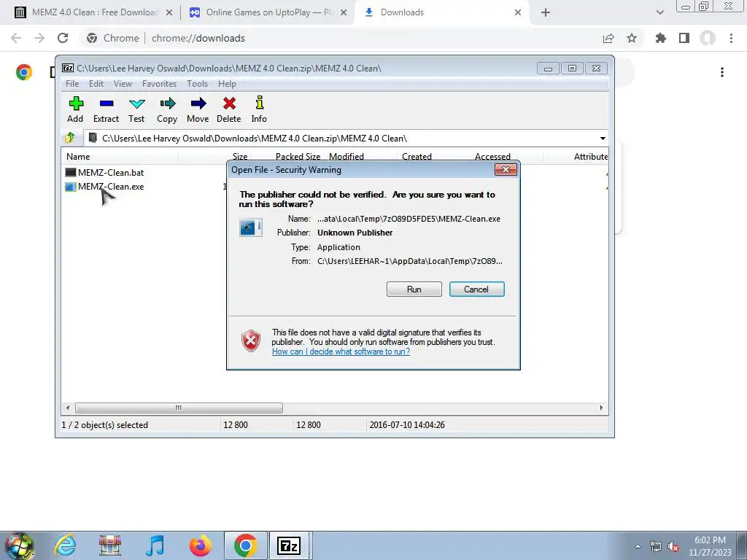Click the horizontal scrollbar thumb in 7-Zip

pos(179,408)
